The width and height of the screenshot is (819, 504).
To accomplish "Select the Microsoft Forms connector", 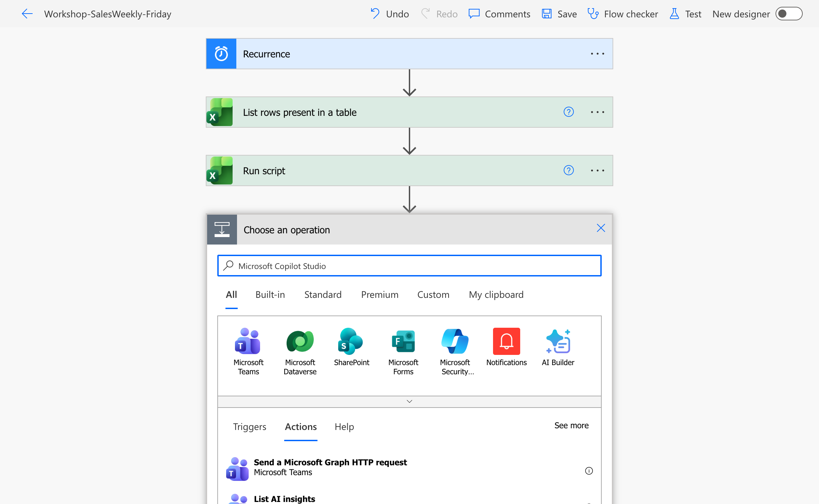I will point(403,352).
